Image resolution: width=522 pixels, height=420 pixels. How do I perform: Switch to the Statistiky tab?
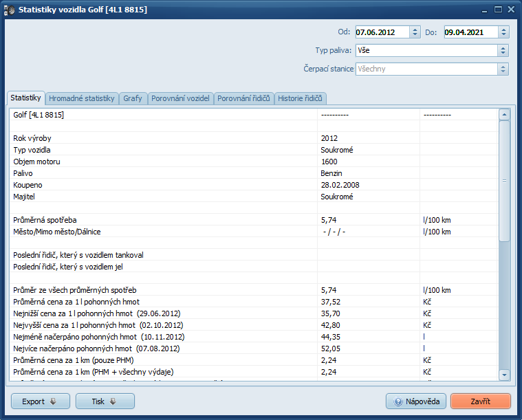tap(25, 98)
